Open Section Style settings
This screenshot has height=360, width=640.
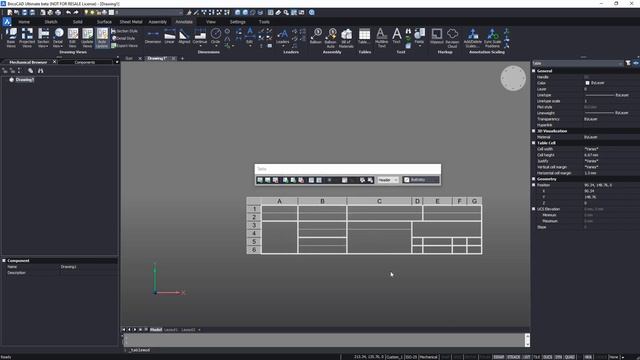click(124, 31)
